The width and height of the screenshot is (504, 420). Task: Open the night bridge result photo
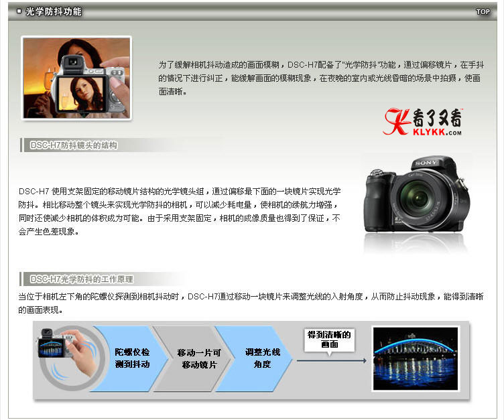tap(416, 358)
